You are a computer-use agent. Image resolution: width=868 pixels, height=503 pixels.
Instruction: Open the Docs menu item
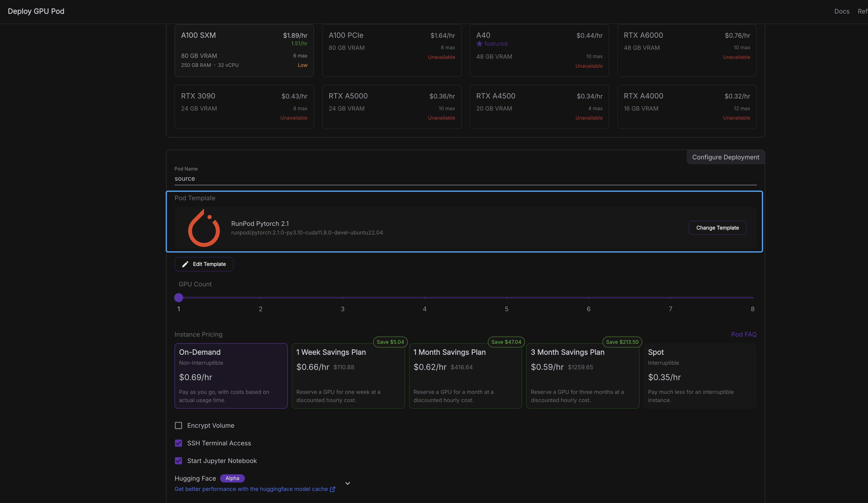tap(842, 11)
